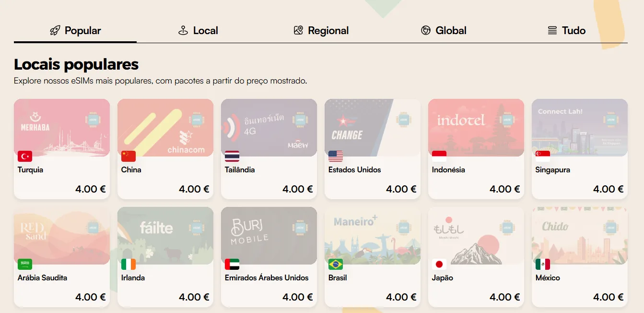Image resolution: width=644 pixels, height=313 pixels.
Task: Click the map icon beside Regional
Action: click(x=298, y=31)
